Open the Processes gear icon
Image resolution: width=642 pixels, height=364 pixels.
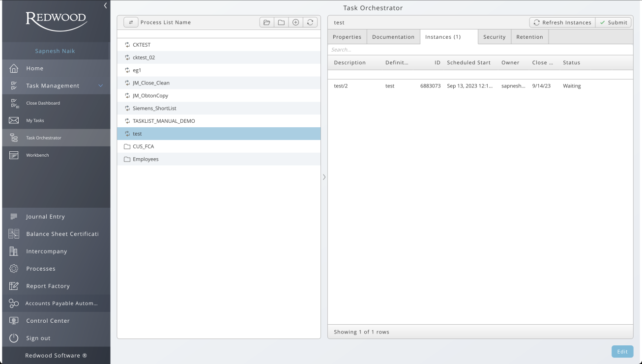pyautogui.click(x=14, y=269)
